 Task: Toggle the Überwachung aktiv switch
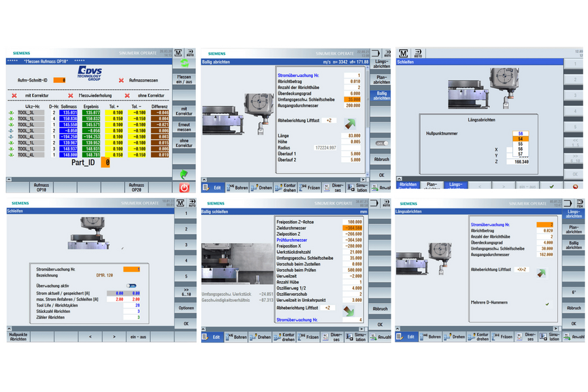point(133,286)
